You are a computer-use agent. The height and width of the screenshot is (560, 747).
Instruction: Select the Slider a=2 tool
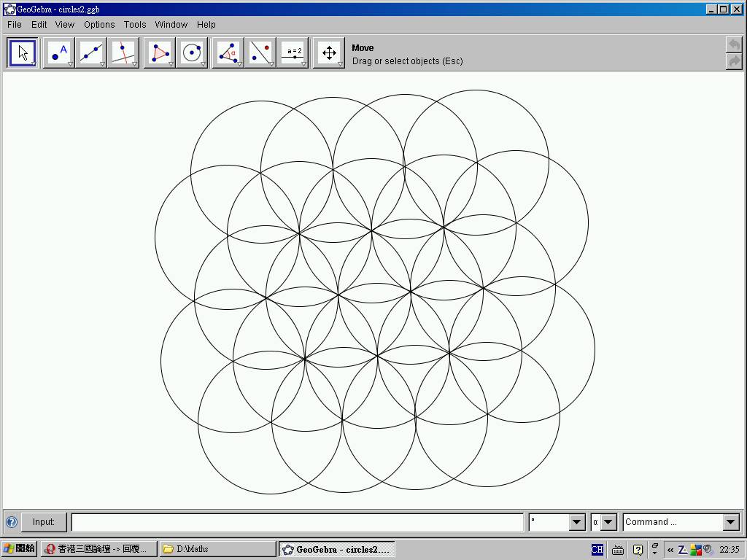pyautogui.click(x=293, y=52)
